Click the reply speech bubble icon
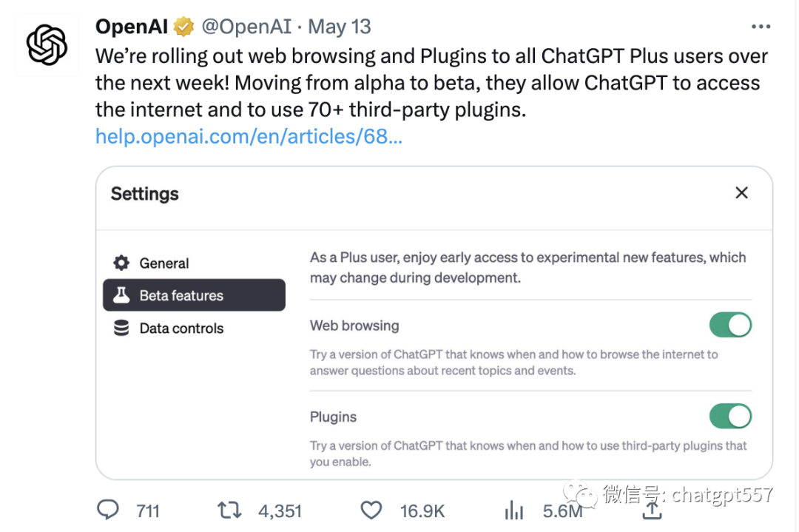The image size is (799, 532). click(109, 510)
